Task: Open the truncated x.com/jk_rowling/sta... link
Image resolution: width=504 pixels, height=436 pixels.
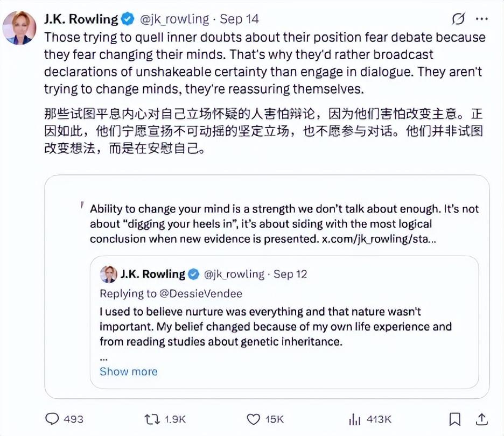Action: 379,238
